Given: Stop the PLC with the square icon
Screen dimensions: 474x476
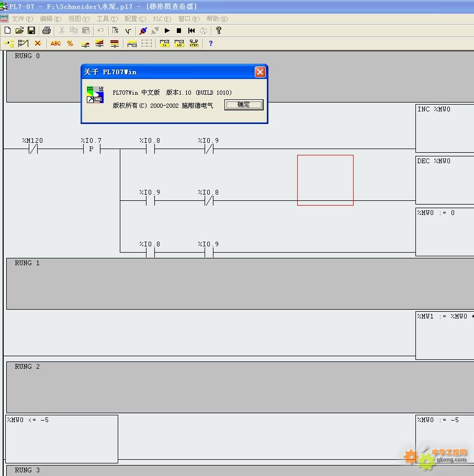Looking at the screenshot, I should tap(179, 30).
